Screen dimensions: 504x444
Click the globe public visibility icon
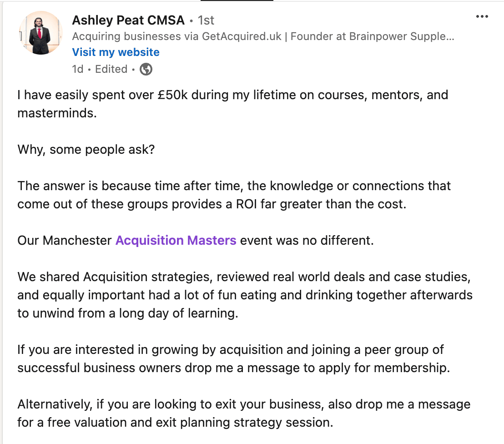coord(146,69)
